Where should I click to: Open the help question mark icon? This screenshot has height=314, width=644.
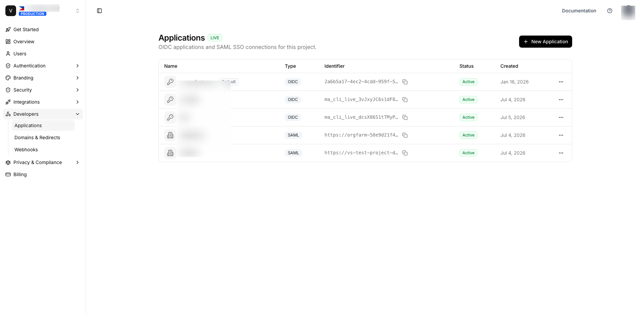click(x=610, y=11)
